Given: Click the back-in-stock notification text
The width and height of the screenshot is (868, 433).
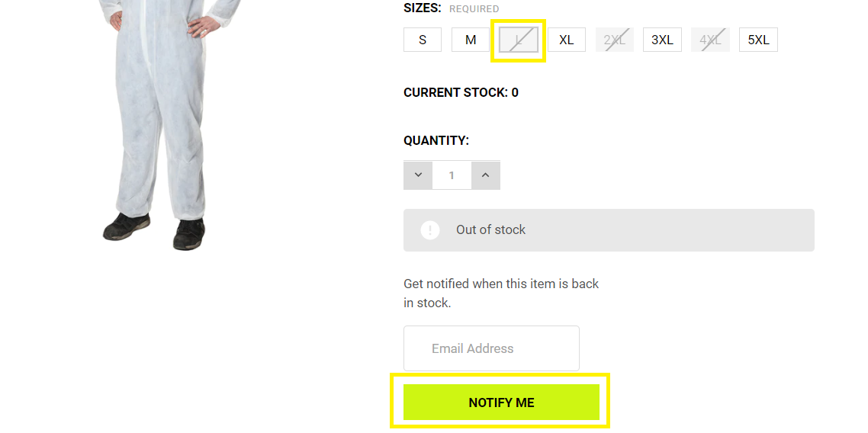Looking at the screenshot, I should (501, 293).
